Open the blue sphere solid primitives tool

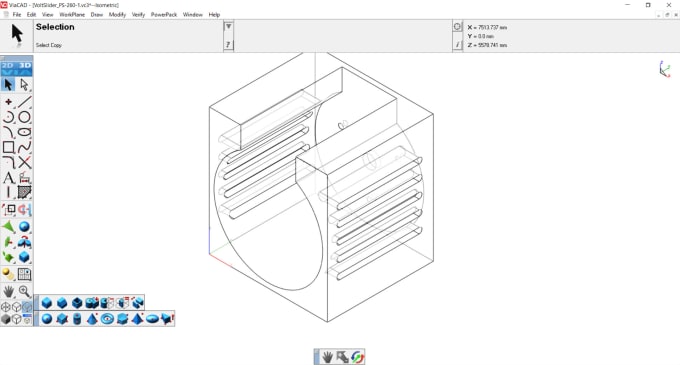(24, 227)
